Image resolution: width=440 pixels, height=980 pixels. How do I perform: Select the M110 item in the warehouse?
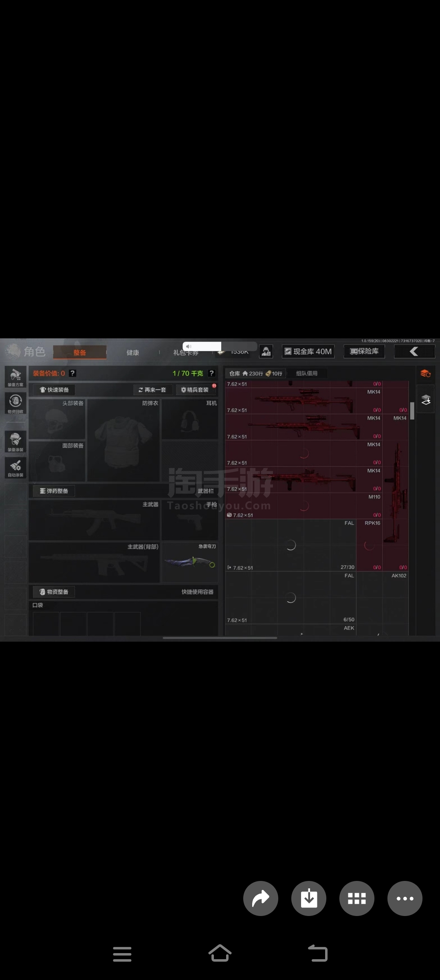tap(304, 506)
